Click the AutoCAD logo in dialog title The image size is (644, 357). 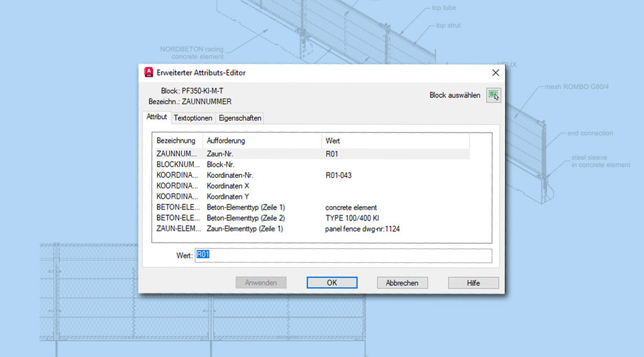coord(149,72)
